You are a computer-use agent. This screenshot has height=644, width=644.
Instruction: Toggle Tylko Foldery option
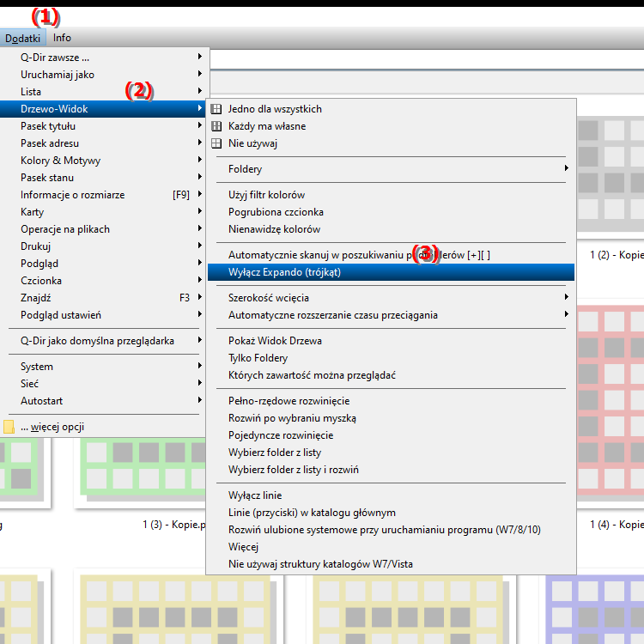tap(391, 358)
